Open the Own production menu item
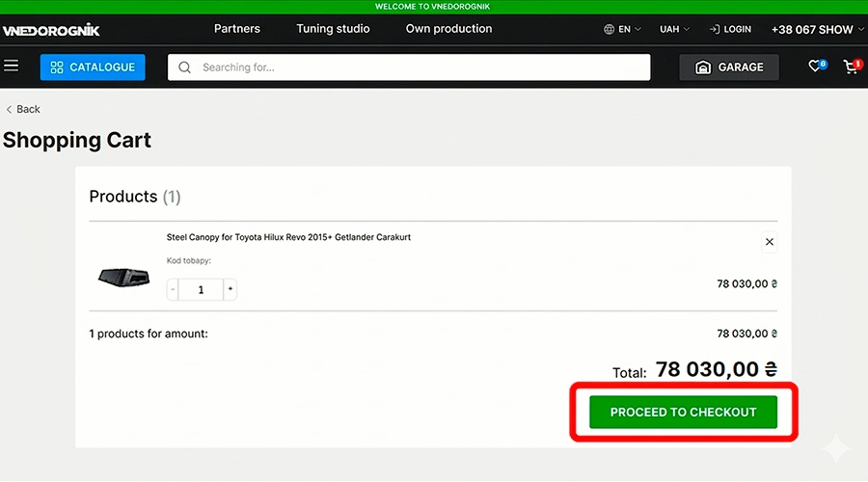The image size is (868, 482). (x=448, y=29)
